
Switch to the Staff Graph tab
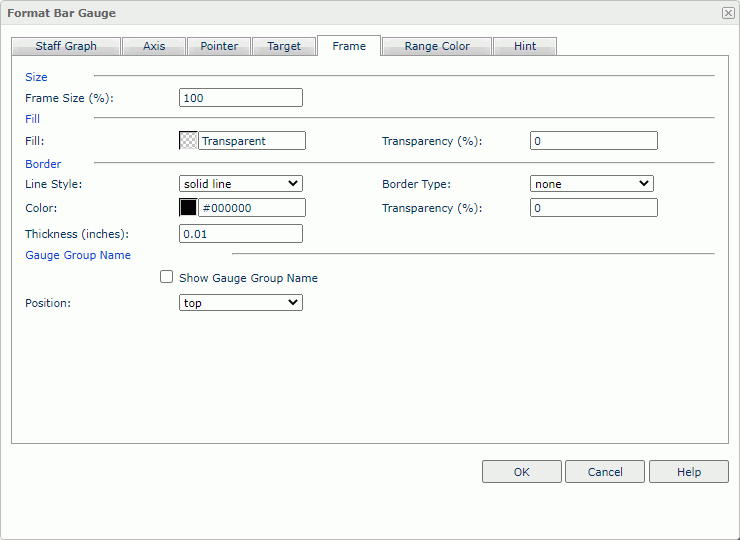click(x=66, y=46)
